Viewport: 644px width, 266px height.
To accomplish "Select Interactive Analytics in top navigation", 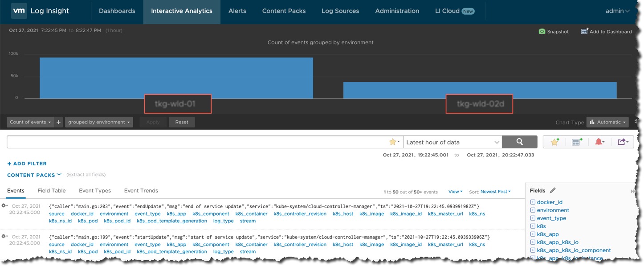I will click(x=182, y=11).
